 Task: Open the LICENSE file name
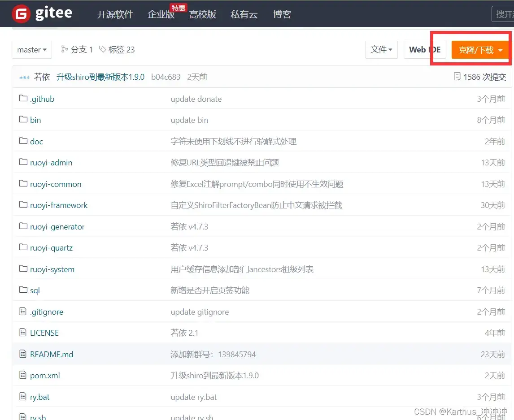[44, 333]
